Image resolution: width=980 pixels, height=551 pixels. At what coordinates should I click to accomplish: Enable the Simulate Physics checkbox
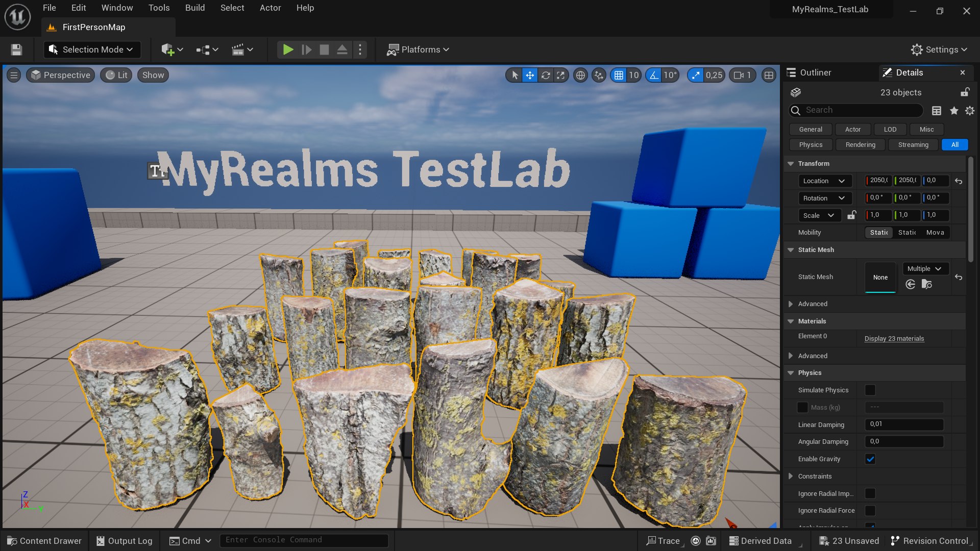(x=870, y=390)
